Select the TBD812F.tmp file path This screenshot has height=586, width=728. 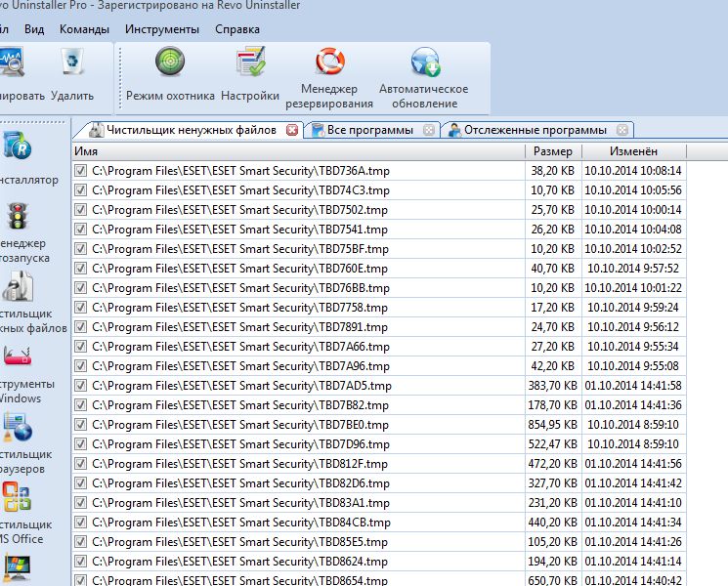[x=239, y=464]
